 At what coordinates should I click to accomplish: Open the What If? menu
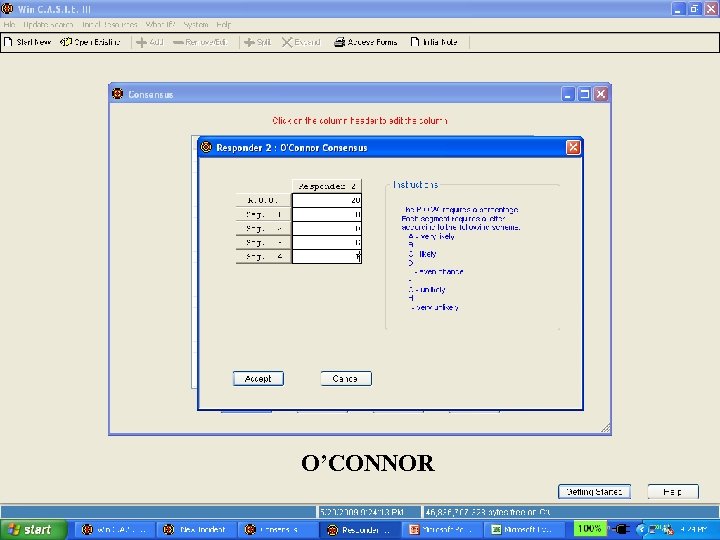point(160,24)
